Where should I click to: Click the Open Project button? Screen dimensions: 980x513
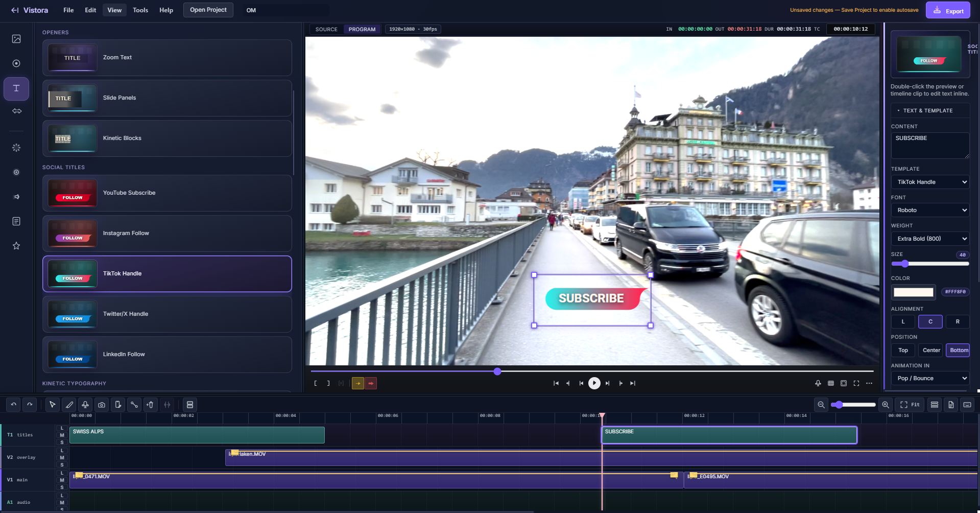pos(208,10)
